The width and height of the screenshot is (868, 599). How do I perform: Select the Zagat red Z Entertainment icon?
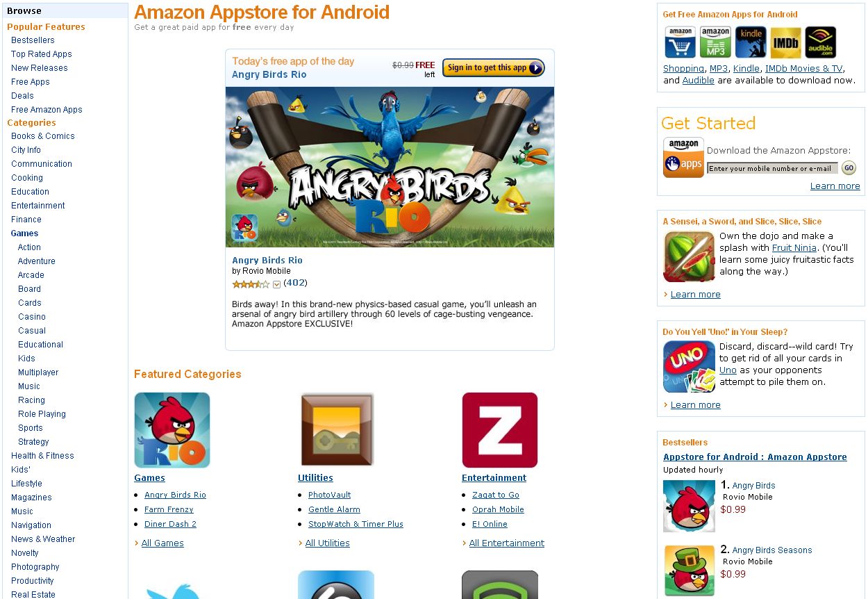click(500, 430)
